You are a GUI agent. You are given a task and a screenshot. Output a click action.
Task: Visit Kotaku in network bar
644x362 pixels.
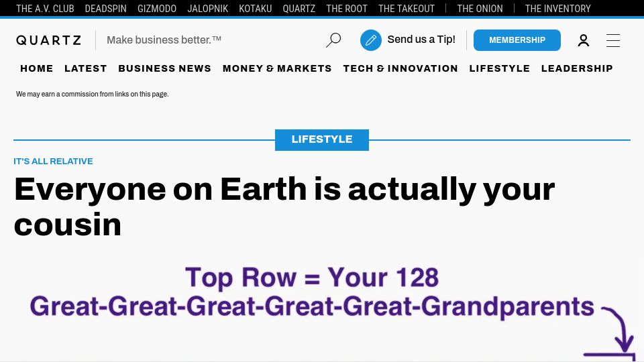click(x=256, y=9)
